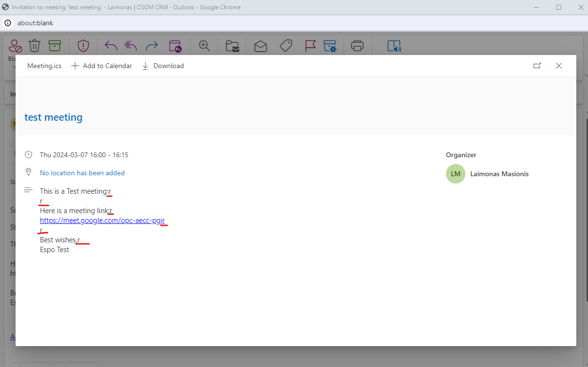Click the Move to folder icon
Image resolution: width=588 pixels, height=367 pixels.
(x=232, y=46)
